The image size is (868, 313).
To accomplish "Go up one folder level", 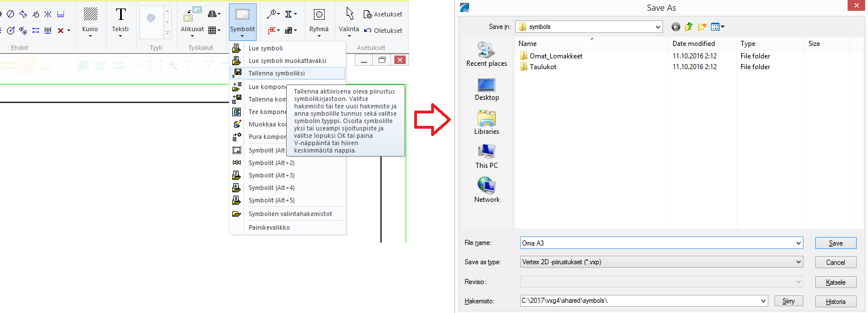I will click(689, 27).
